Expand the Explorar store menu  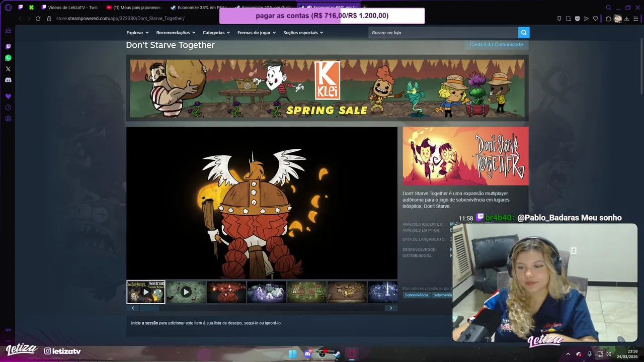tap(137, 33)
